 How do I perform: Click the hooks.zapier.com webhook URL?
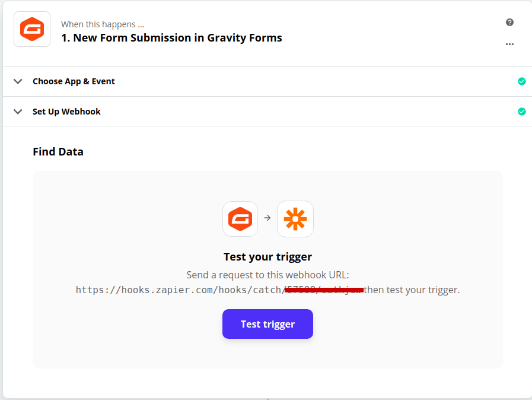[219, 290]
